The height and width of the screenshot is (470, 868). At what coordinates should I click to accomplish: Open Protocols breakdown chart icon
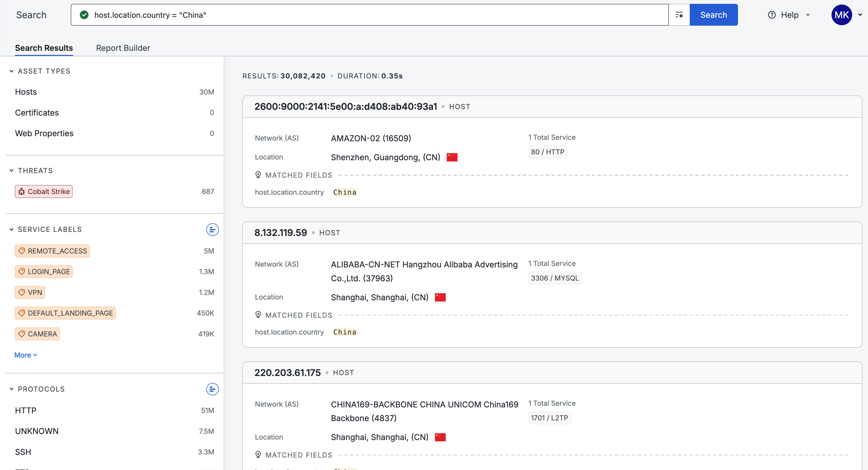coord(212,389)
